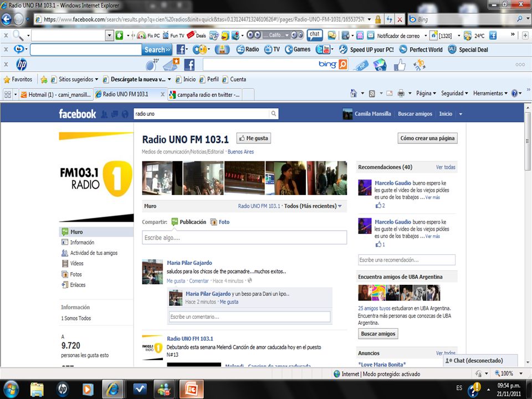Open the Favoritos star button

click(x=18, y=79)
